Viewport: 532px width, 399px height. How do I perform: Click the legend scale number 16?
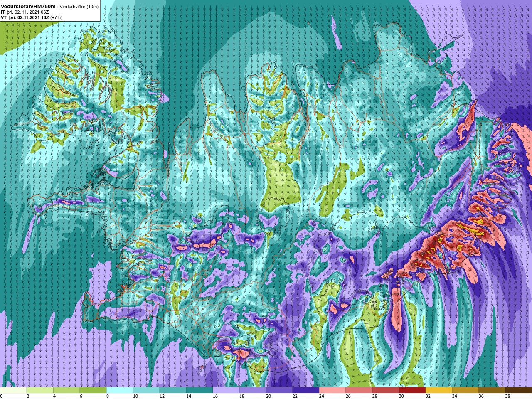(x=215, y=396)
